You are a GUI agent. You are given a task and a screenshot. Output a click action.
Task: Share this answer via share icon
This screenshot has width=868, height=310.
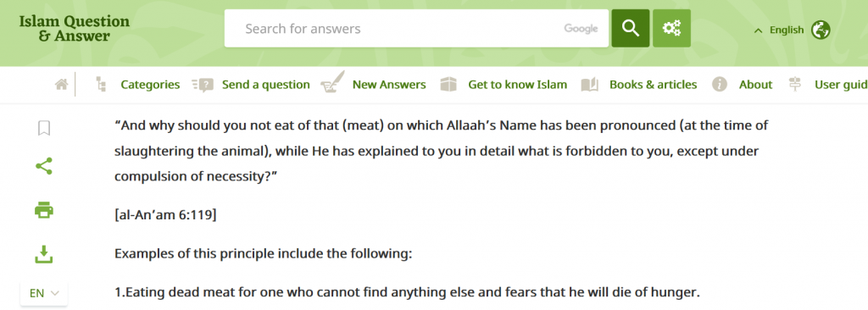[44, 166]
